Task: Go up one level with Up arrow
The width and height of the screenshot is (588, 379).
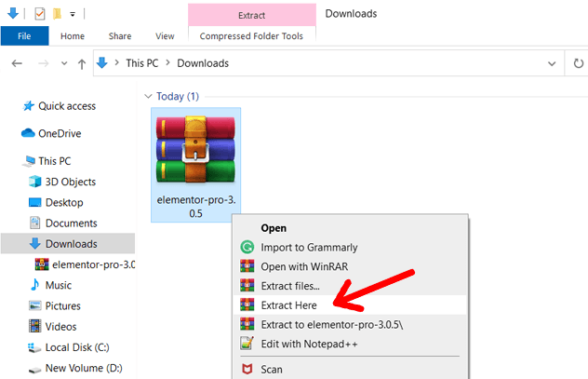Action: pyautogui.click(x=81, y=64)
